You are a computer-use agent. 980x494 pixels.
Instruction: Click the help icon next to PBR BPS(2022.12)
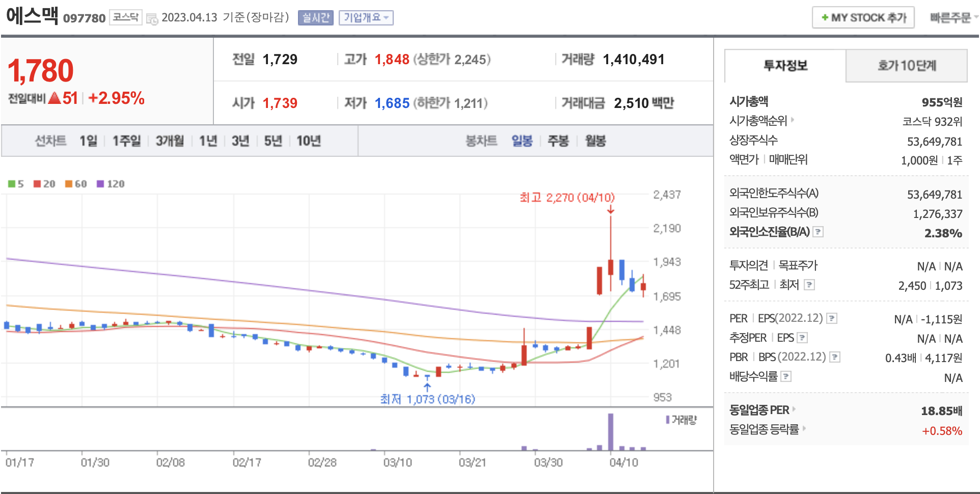click(834, 358)
